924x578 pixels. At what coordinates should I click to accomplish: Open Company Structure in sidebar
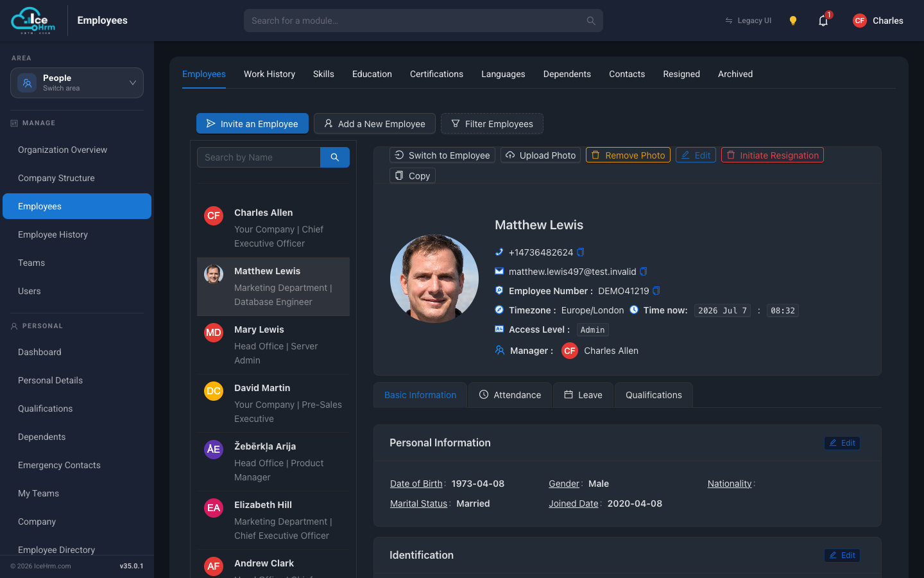[77, 178]
